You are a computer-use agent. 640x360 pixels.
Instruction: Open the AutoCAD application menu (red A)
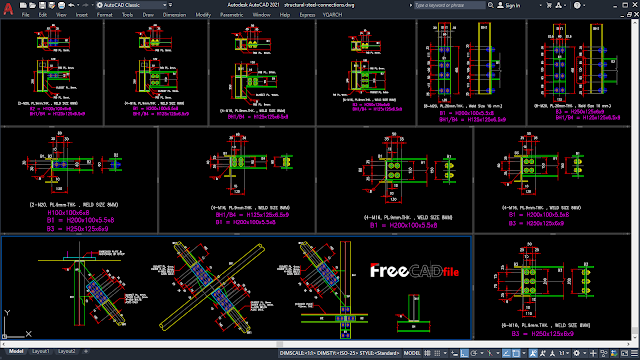tap(8, 9)
